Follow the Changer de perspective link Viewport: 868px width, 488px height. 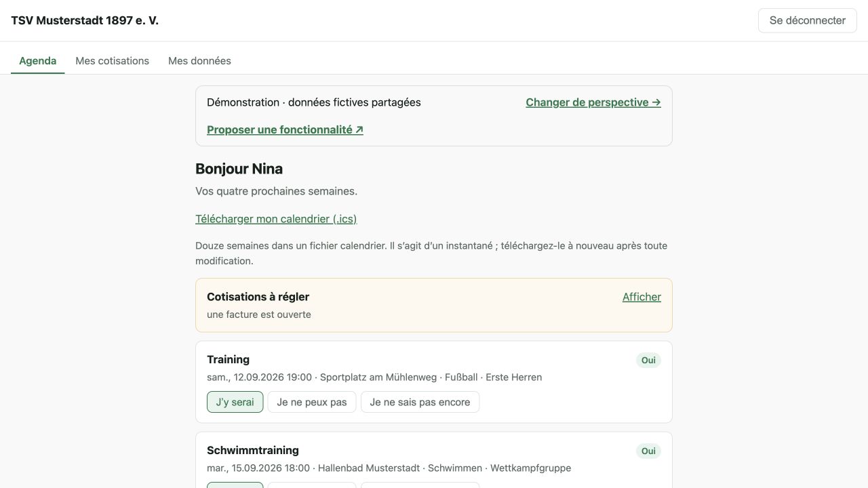(x=593, y=102)
